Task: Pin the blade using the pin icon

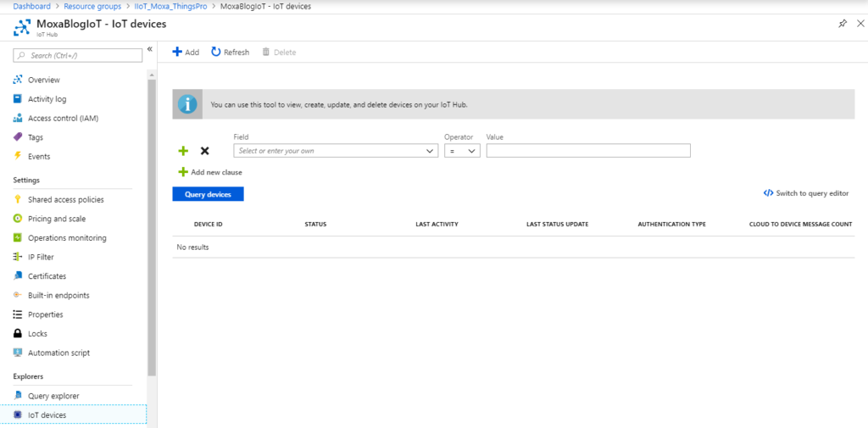Action: tap(842, 24)
